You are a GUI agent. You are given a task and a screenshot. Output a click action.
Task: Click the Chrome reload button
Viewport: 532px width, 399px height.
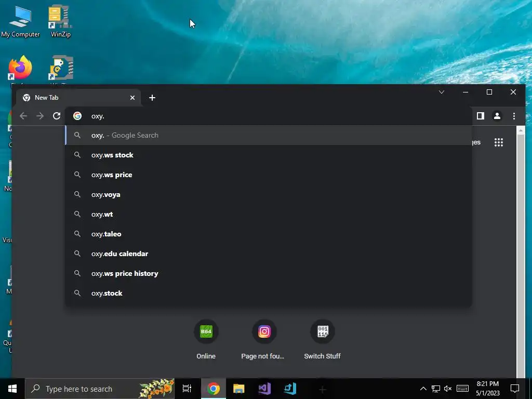[57, 116]
